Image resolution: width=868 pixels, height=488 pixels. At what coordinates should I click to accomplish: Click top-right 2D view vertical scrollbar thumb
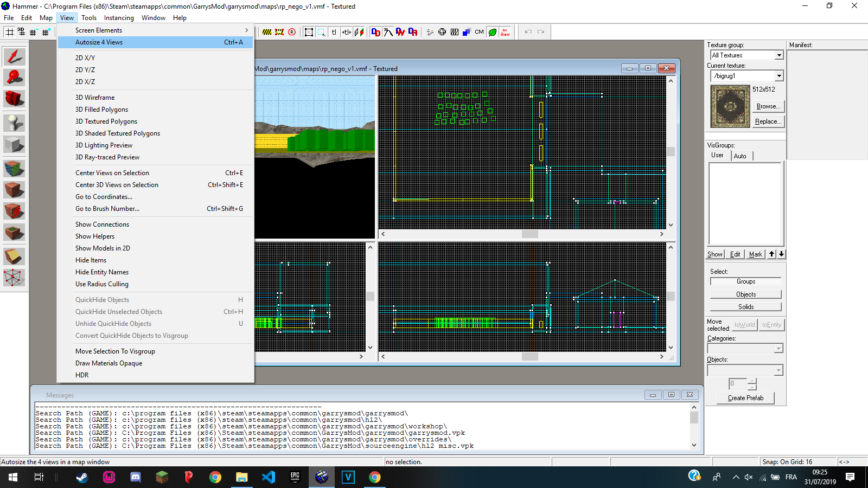tap(671, 152)
